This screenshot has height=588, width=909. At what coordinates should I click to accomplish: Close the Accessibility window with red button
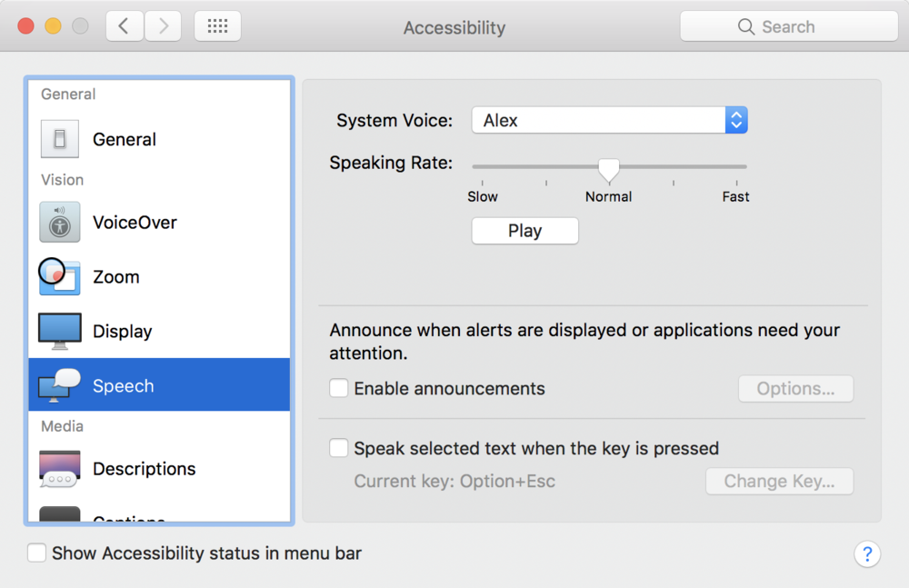[x=26, y=26]
